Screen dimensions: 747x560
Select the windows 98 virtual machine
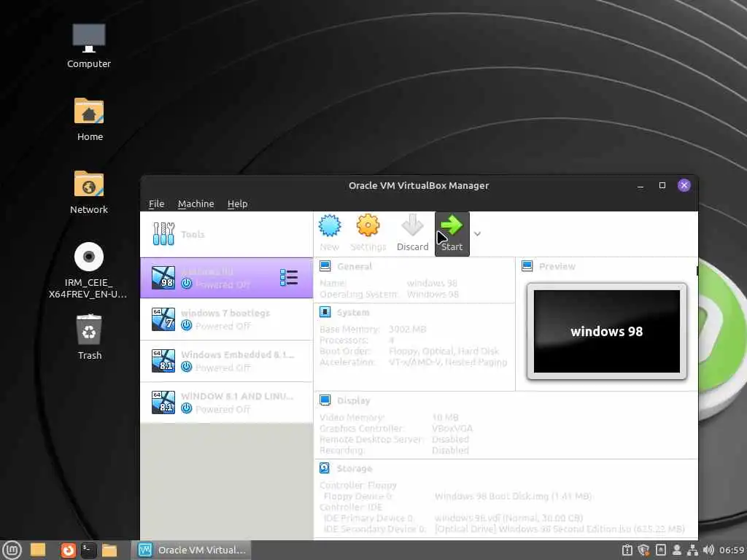tap(226, 278)
